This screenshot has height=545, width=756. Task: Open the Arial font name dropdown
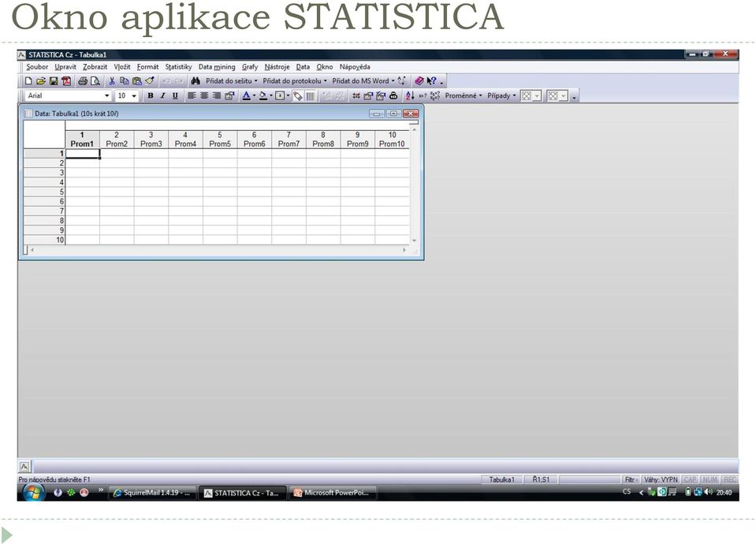click(x=106, y=96)
